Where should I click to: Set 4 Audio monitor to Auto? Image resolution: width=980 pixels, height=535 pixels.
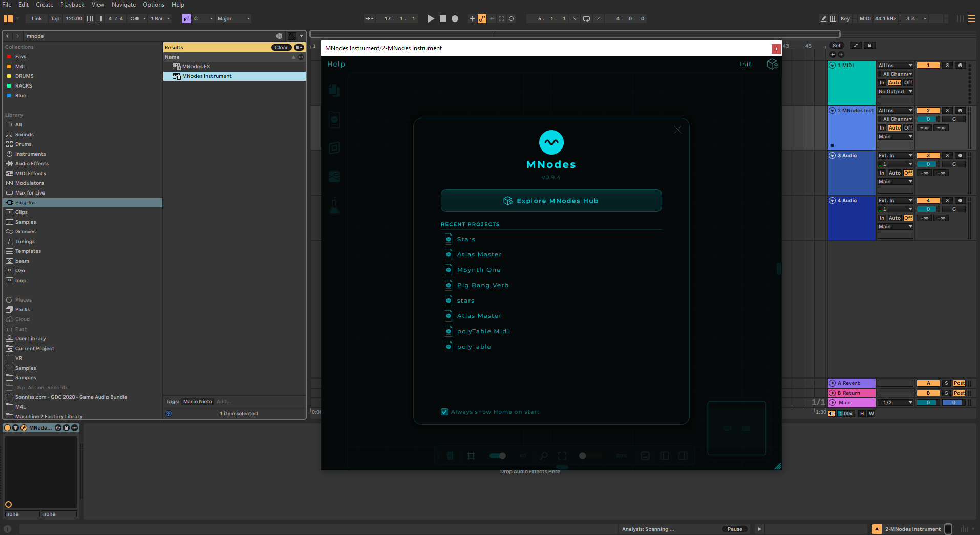click(894, 218)
